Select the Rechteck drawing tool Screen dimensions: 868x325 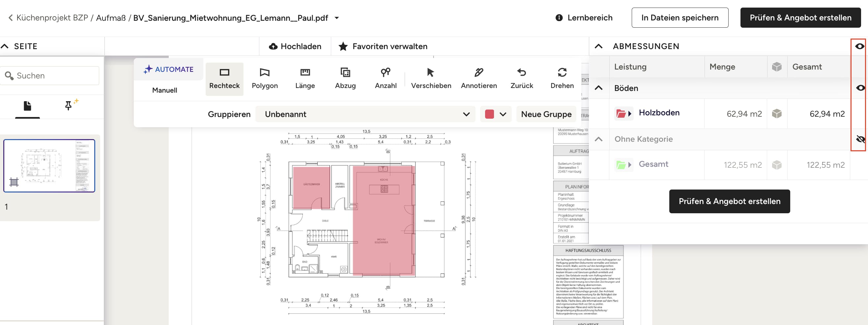pyautogui.click(x=224, y=78)
